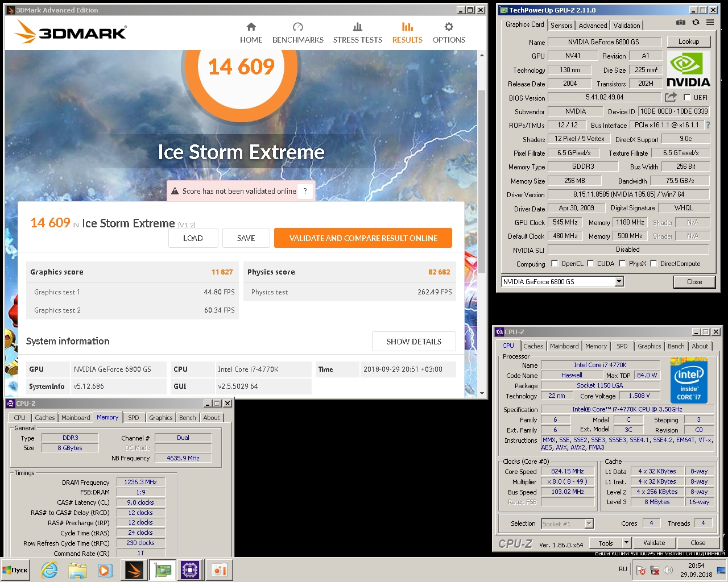Click the RU language indicator in taskbar
Screen dimensions: 728x582
pos(623,569)
